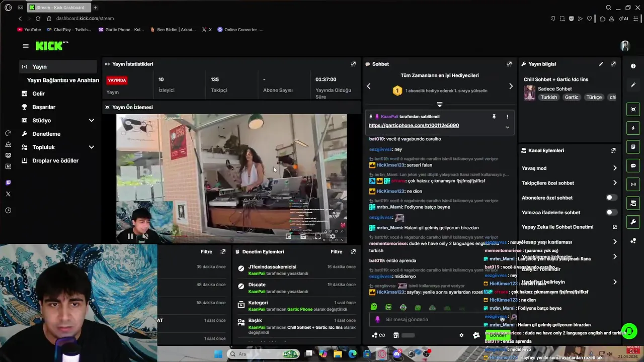Open the pinned garticphone.com link
This screenshot has height=362, width=644.
[414, 126]
